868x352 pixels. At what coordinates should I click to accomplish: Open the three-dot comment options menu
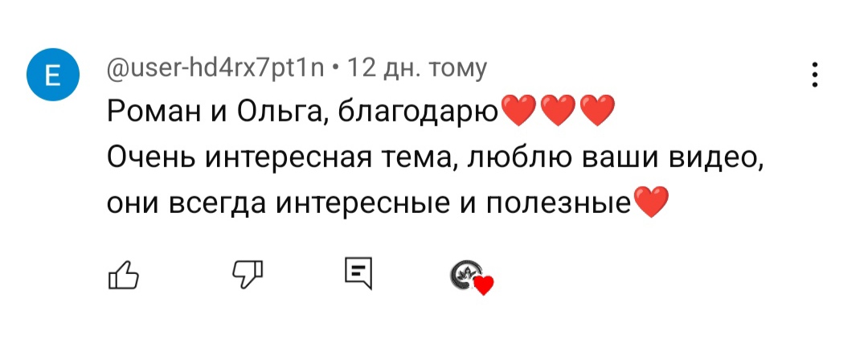point(815,75)
